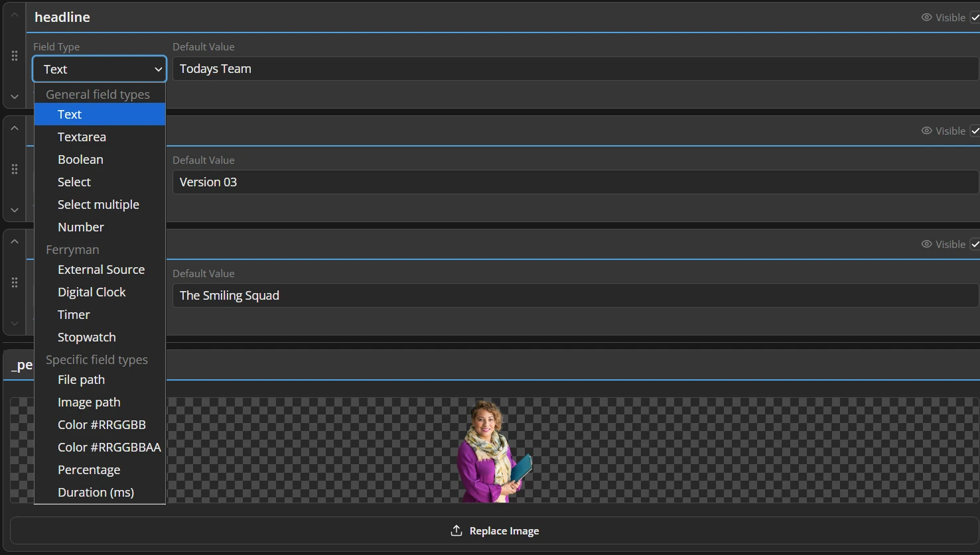Click Default Value input containing Version 03
The image size is (980, 555).
(576, 182)
